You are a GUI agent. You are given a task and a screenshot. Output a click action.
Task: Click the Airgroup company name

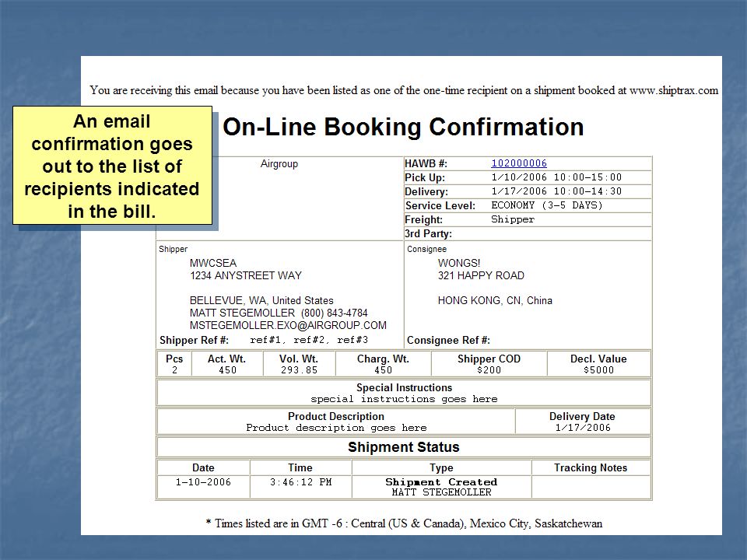click(x=279, y=164)
